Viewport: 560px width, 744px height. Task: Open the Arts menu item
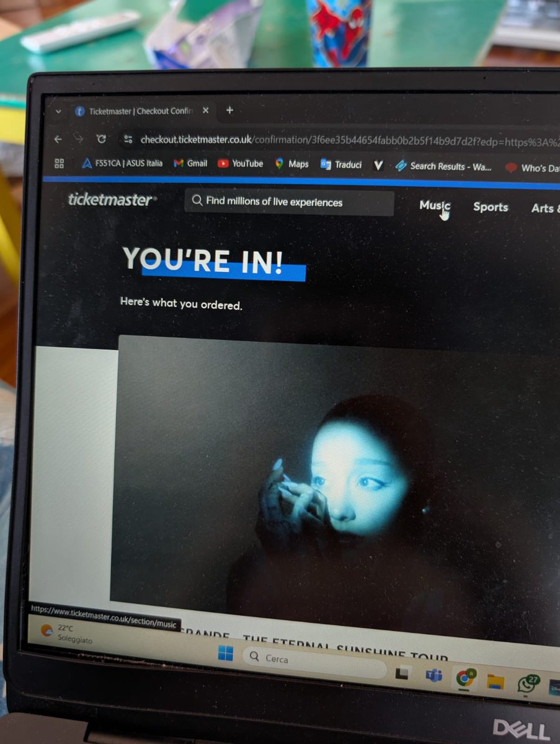click(x=545, y=208)
